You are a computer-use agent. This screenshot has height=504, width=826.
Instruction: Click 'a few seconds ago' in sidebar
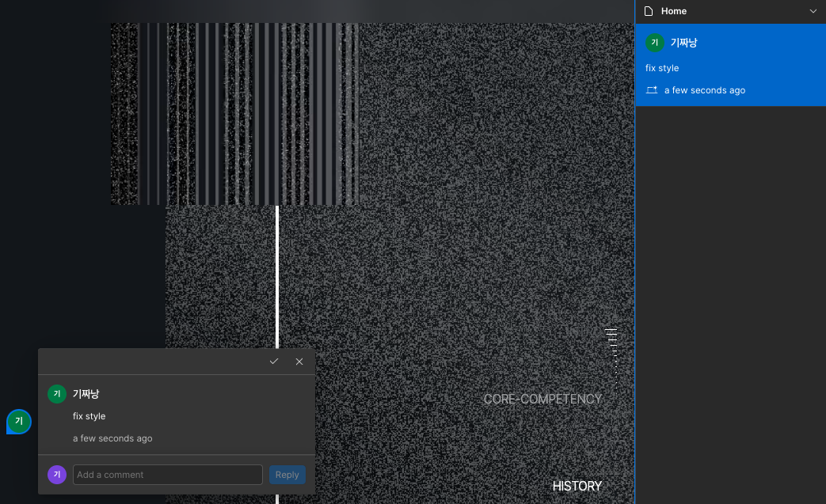pyautogui.click(x=704, y=90)
